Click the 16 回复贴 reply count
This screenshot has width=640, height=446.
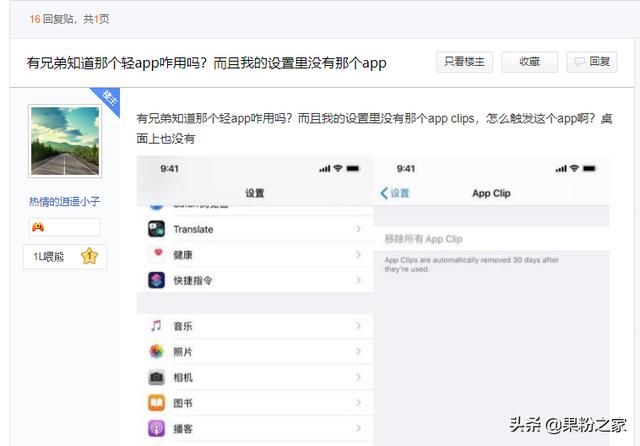tap(51, 19)
